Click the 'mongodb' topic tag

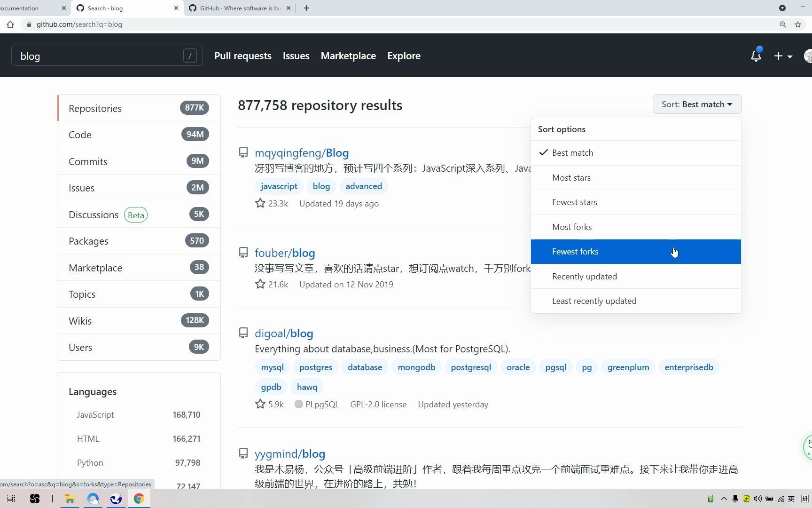[x=416, y=367]
